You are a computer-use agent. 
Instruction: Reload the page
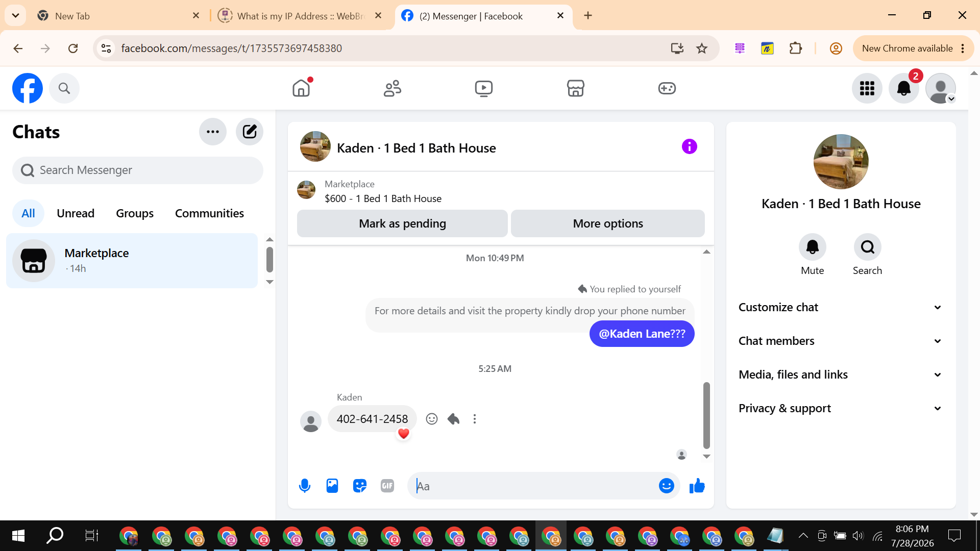pos(73,48)
